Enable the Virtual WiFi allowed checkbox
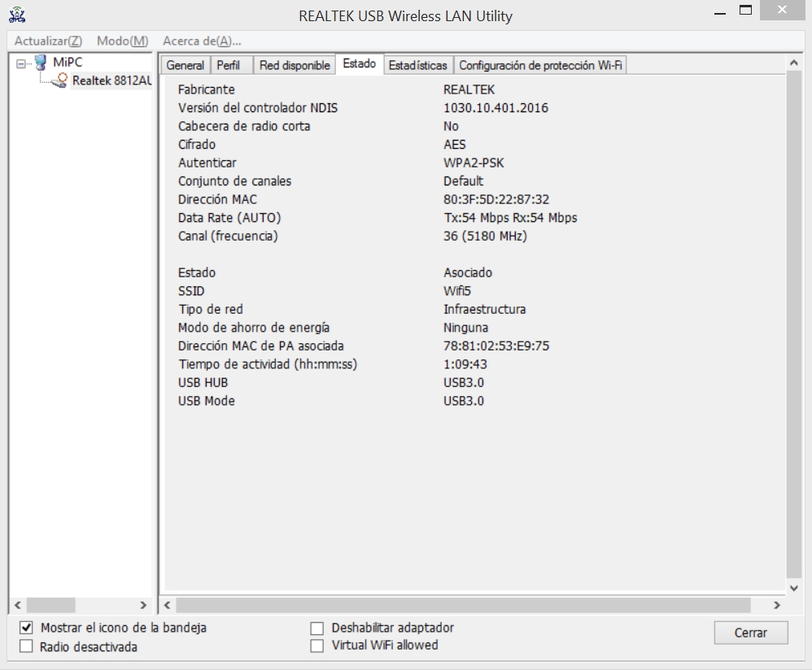This screenshot has width=812, height=670. pyautogui.click(x=317, y=646)
